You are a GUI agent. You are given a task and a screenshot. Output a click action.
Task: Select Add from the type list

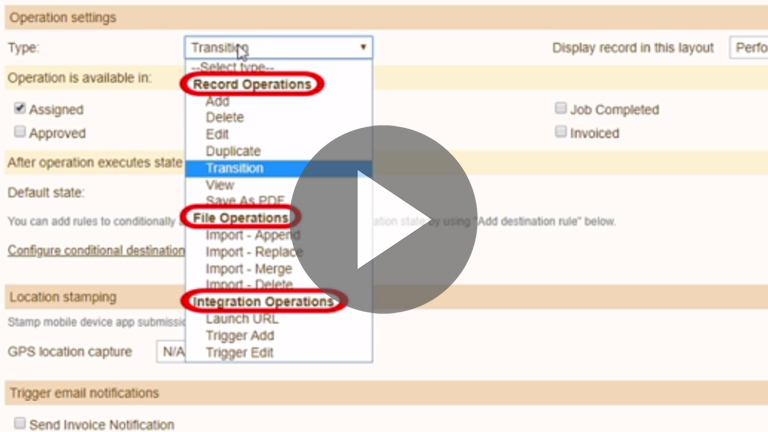click(x=217, y=101)
